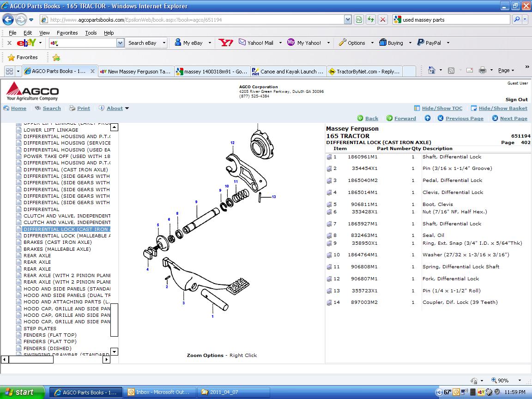Open the Quick Tabs dropdown arrow
532x399 pixels.
click(18, 71)
